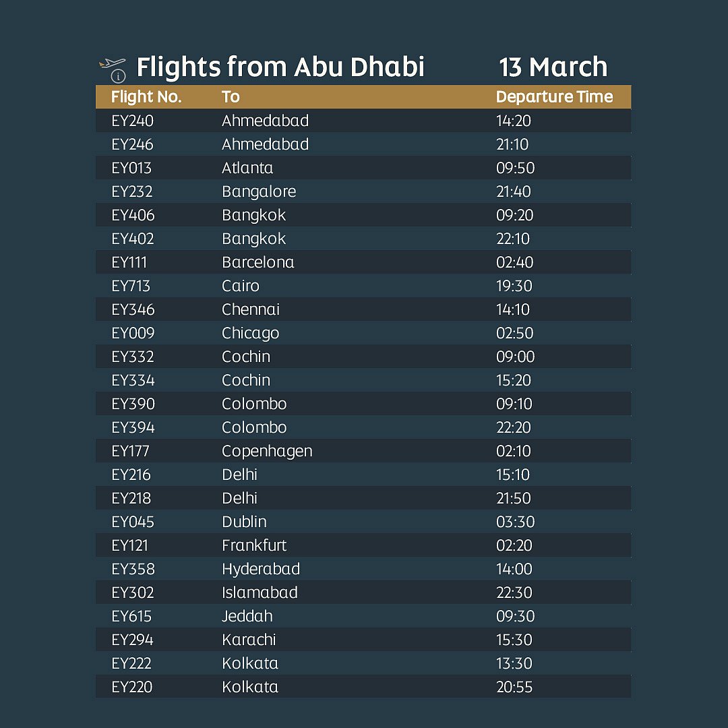
Task: Select the 20:55 Kolkata departure time
Action: click(514, 688)
